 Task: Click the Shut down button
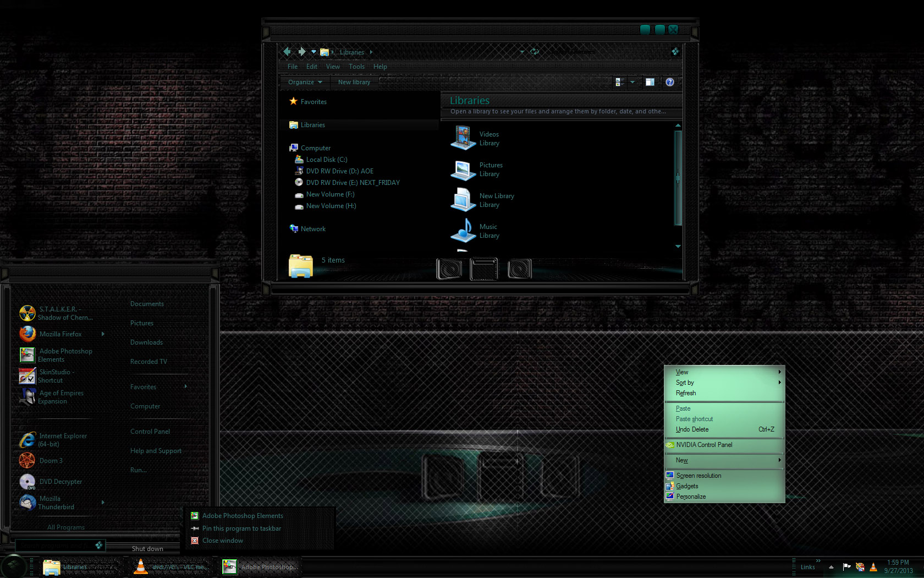[147, 549]
